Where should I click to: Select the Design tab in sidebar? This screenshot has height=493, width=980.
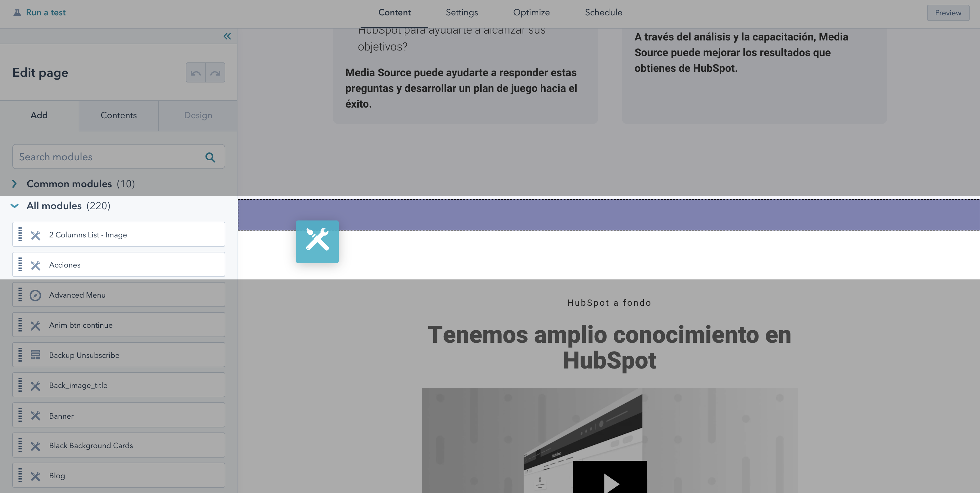tap(198, 115)
